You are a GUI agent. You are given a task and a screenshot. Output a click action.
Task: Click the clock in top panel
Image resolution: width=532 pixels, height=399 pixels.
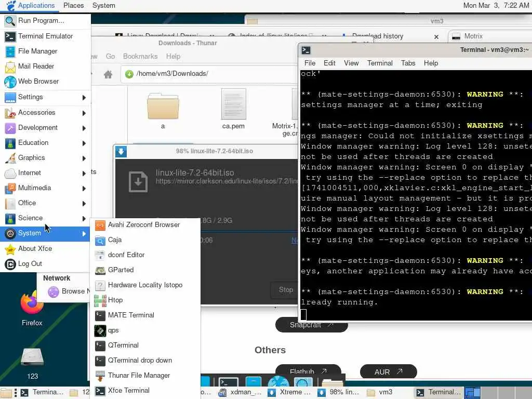click(496, 5)
